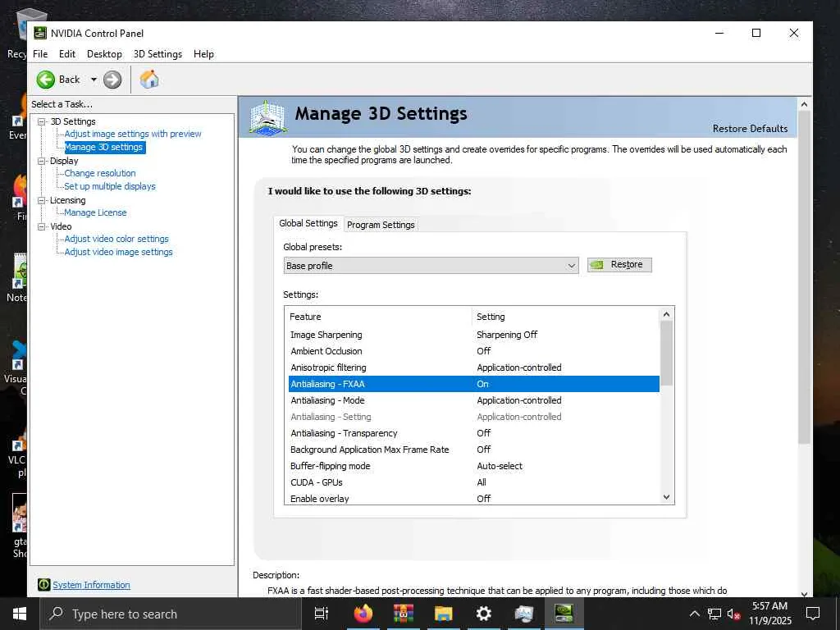Viewport: 840px width, 630px height.
Task: Click the Windows Start button
Action: [x=20, y=614]
